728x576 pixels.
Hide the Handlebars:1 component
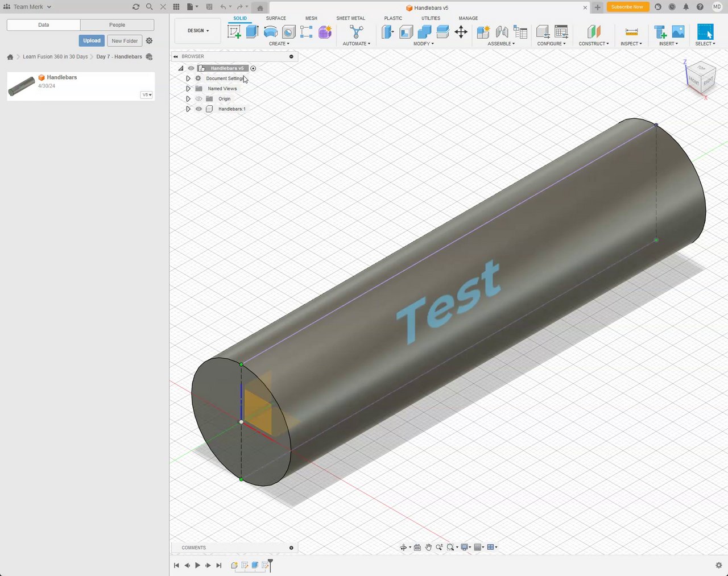198,109
